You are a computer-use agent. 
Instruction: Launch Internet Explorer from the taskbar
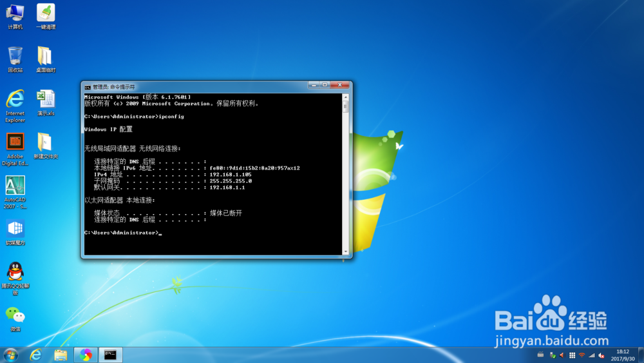point(36,355)
